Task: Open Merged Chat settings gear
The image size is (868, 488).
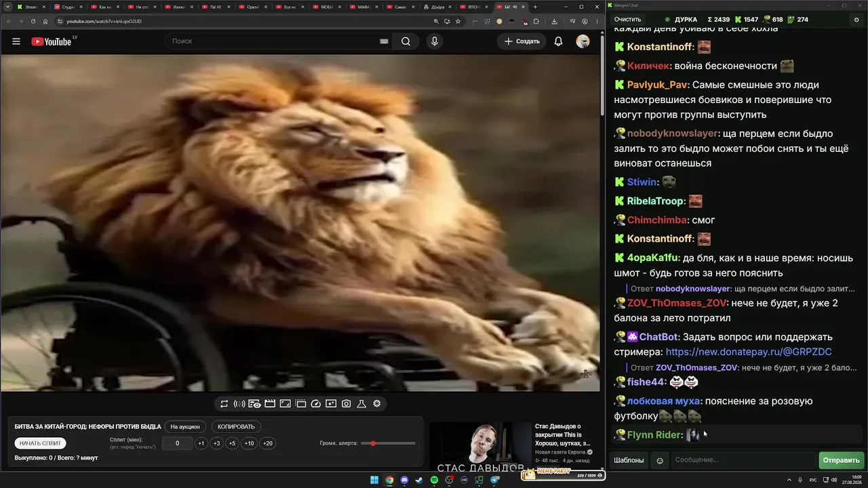Action: click(856, 20)
